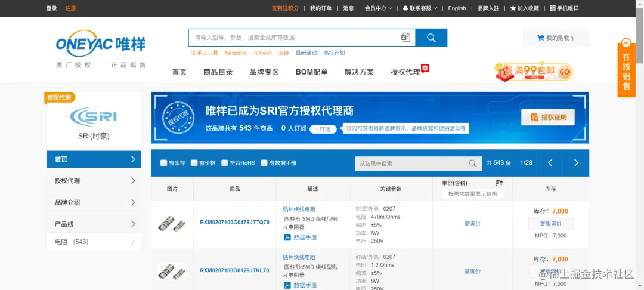Screen dimensions: 644x290
Task: Open 商品目录 in main navigation
Action: pyautogui.click(x=218, y=72)
